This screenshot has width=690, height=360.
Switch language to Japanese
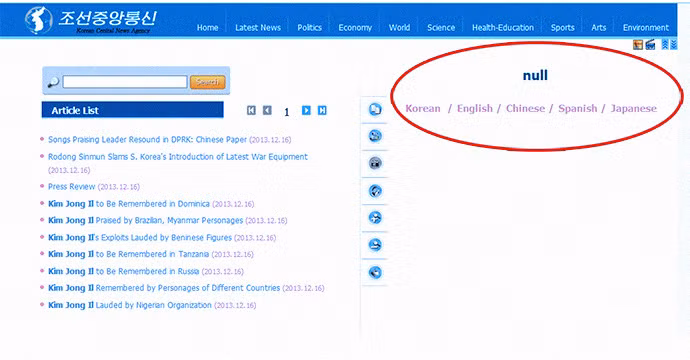coord(634,108)
